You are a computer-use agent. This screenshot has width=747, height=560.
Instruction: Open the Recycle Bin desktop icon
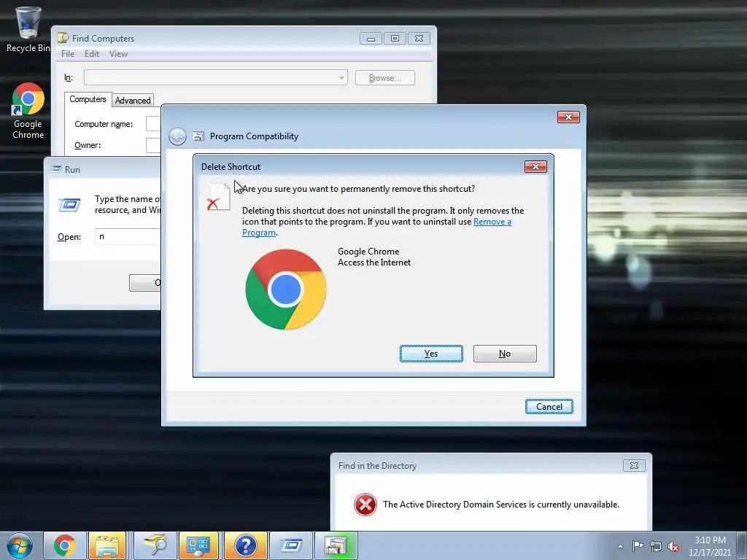tap(28, 28)
